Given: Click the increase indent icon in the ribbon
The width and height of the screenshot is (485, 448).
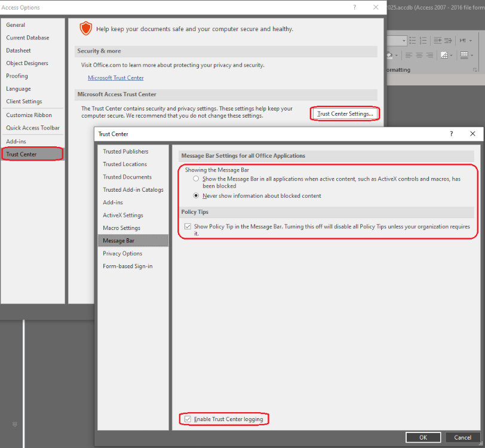Looking at the screenshot, I should pos(448,41).
